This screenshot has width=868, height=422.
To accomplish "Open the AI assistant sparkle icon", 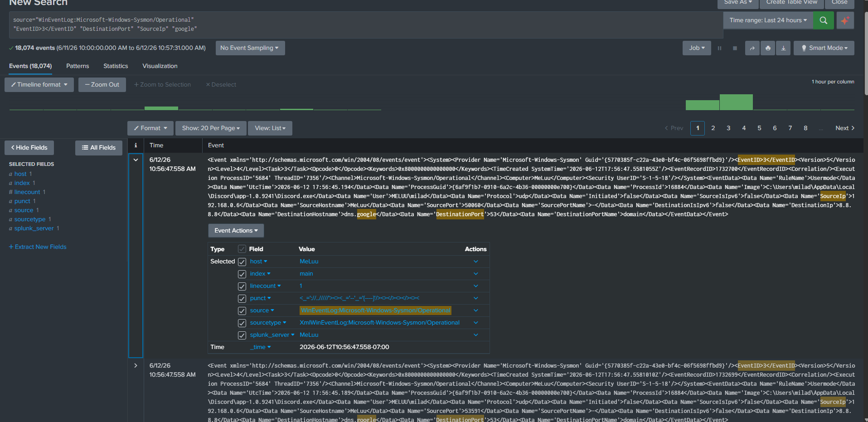I will 845,20.
